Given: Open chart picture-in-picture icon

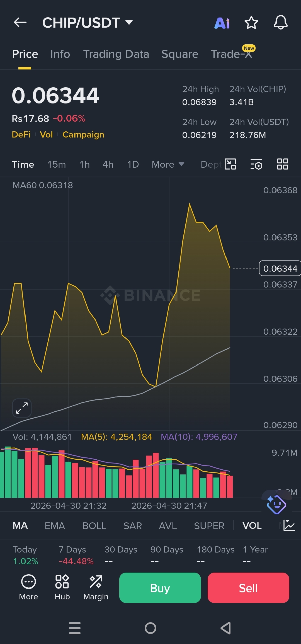Looking at the screenshot, I should (x=230, y=164).
